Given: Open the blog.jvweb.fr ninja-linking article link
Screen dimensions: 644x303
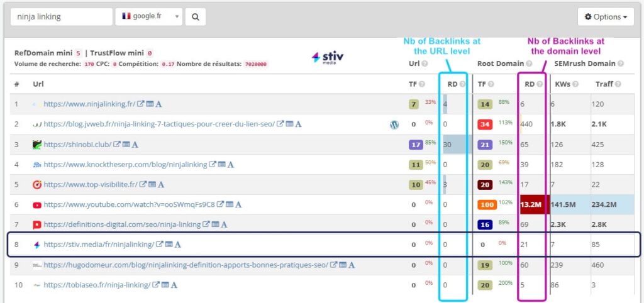Looking at the screenshot, I should pyautogui.click(x=158, y=124).
